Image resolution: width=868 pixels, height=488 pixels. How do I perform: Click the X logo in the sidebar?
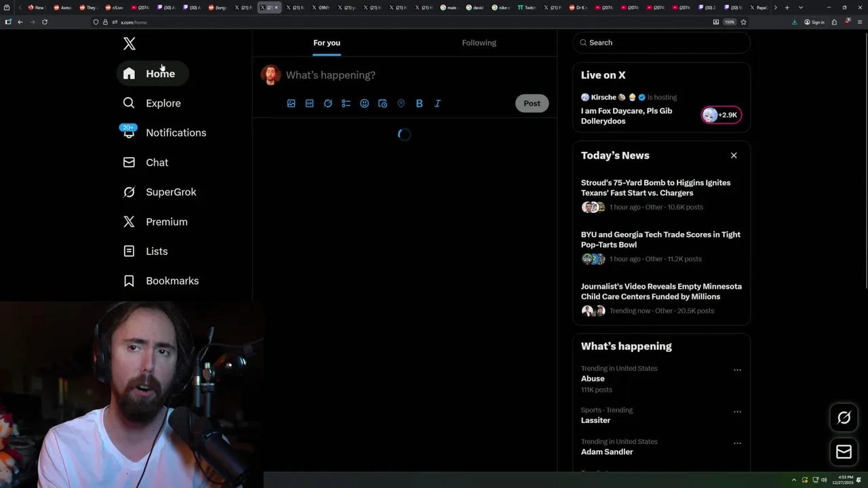coord(130,44)
